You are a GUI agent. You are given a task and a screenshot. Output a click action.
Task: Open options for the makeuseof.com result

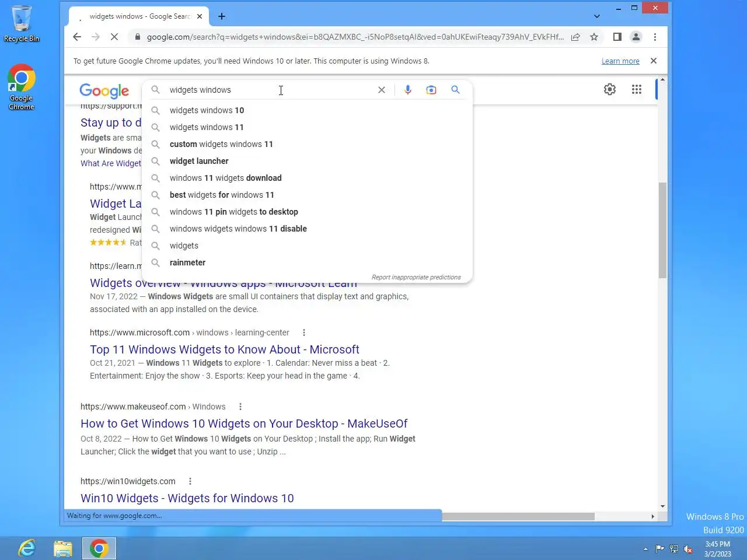tap(240, 407)
